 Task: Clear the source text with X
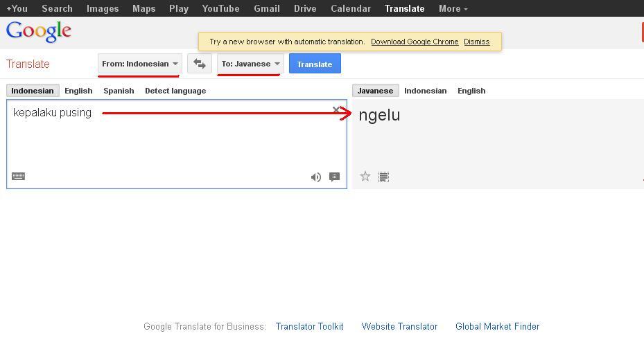click(336, 109)
